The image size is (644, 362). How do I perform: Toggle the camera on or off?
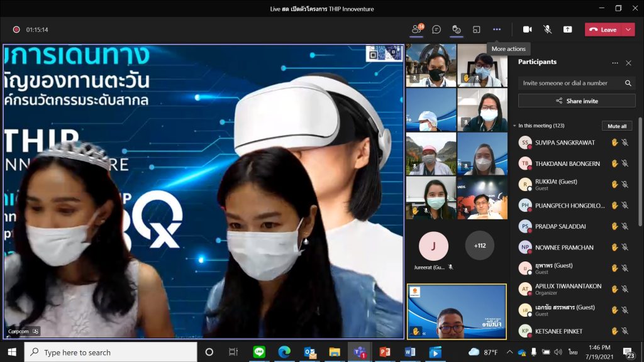click(527, 30)
